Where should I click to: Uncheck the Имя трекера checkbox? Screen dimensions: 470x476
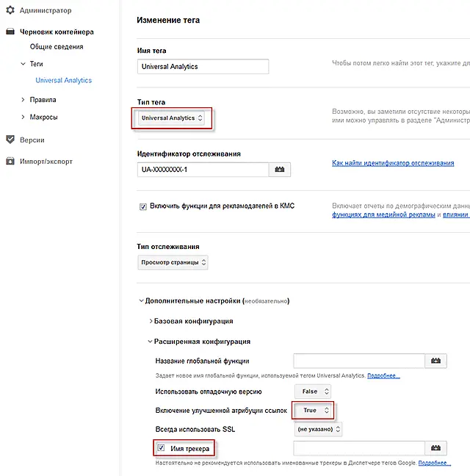tap(161, 448)
